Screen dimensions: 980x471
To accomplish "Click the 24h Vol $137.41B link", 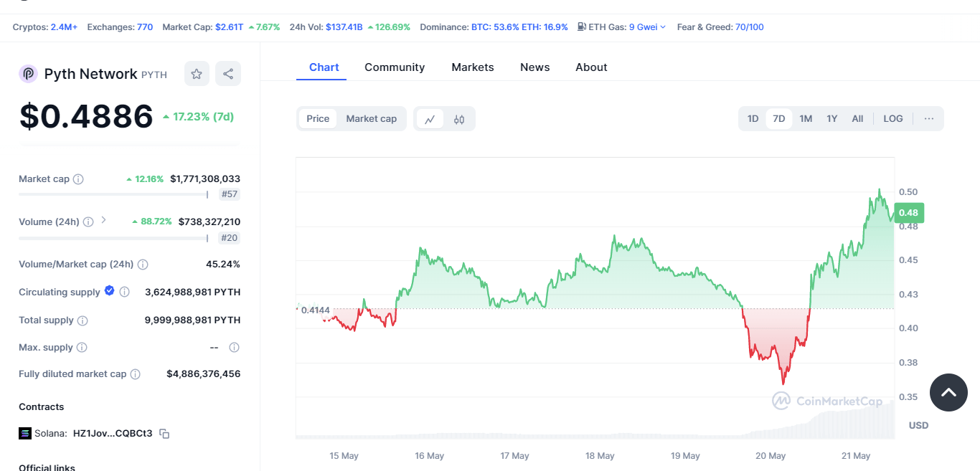I will [344, 27].
